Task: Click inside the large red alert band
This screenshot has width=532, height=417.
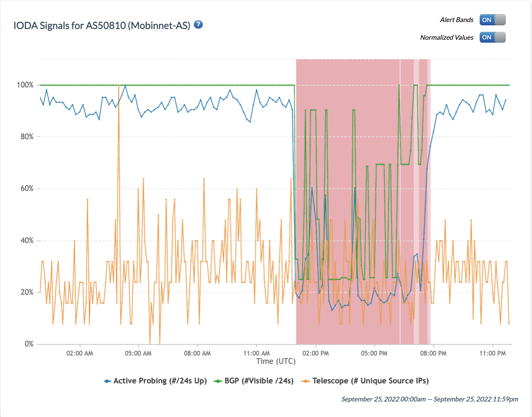Action: 346,145
